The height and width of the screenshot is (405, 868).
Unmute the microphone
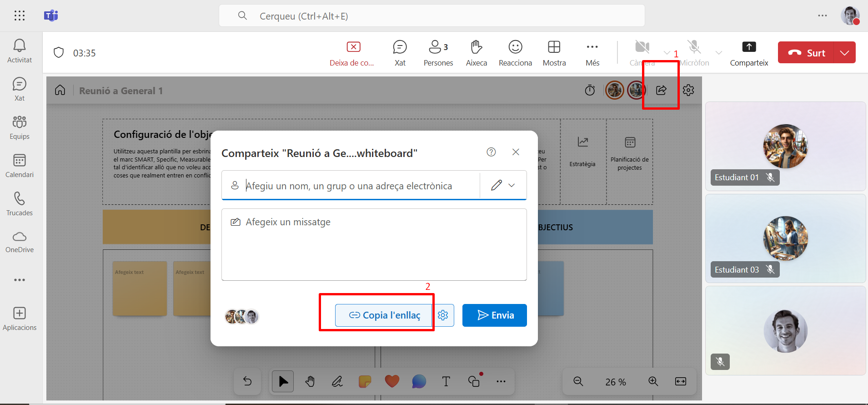[x=694, y=47]
